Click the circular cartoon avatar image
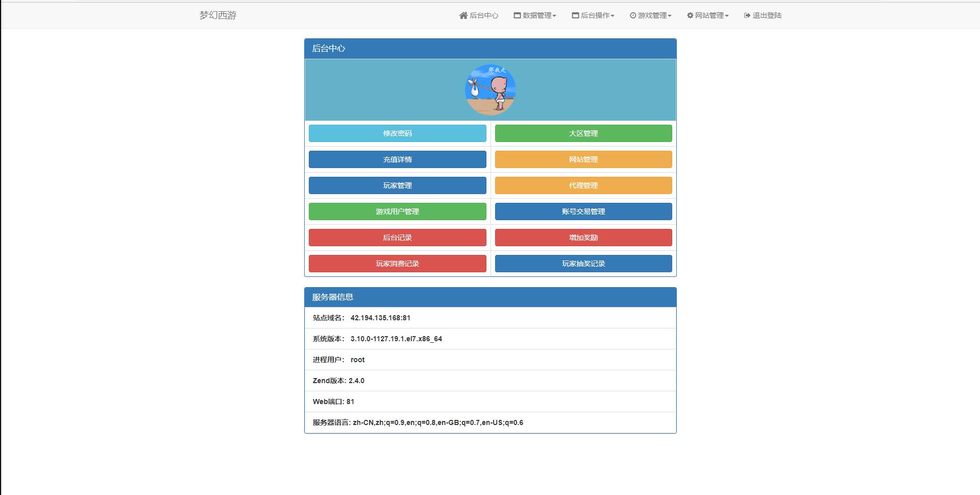Screen dimensions: 980x495 pyautogui.click(x=490, y=89)
